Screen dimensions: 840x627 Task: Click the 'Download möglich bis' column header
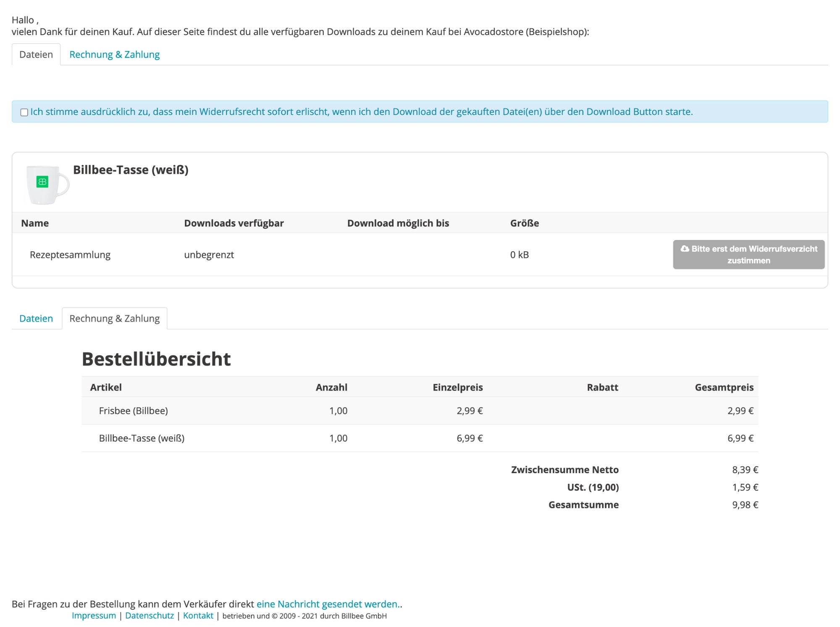pos(398,223)
